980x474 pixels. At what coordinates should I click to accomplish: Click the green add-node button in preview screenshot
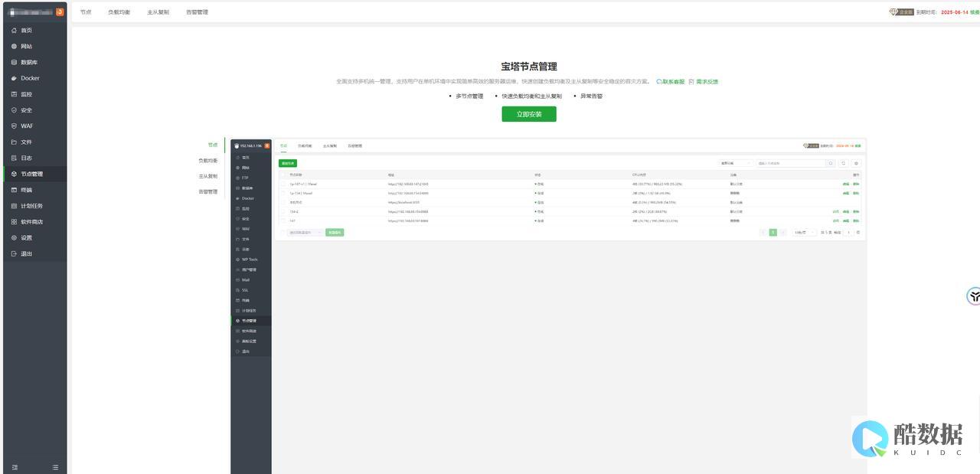(x=288, y=163)
